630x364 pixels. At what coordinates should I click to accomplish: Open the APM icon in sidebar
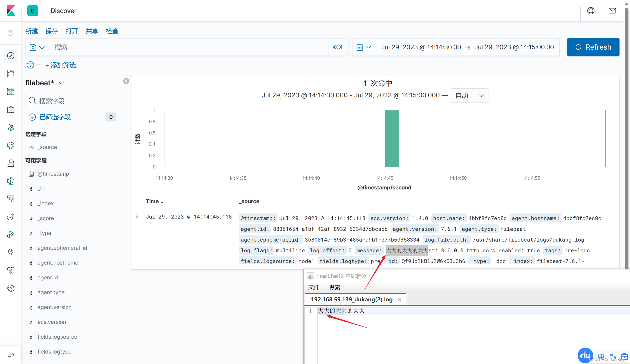[11, 199]
